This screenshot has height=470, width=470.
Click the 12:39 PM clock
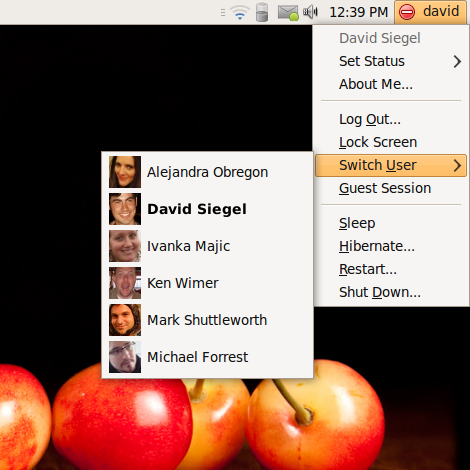point(359,12)
